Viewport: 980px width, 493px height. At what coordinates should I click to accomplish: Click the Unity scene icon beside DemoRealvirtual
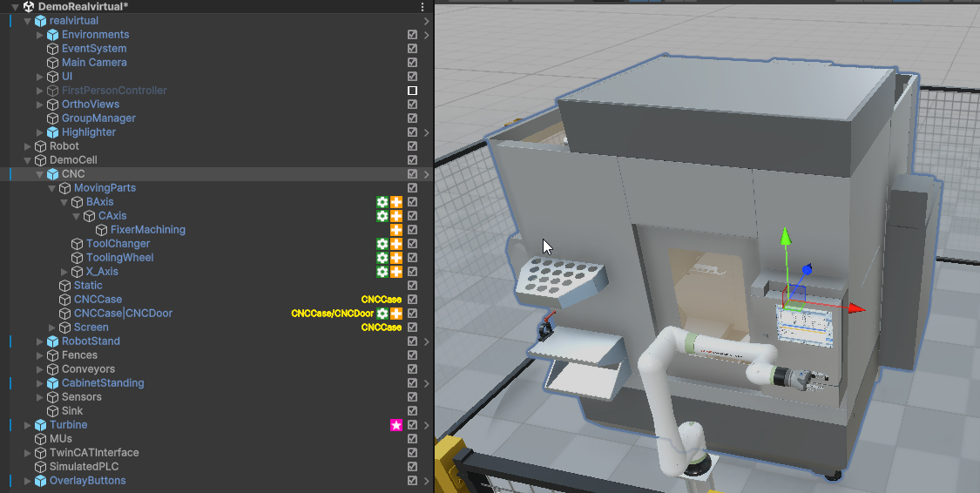(29, 7)
